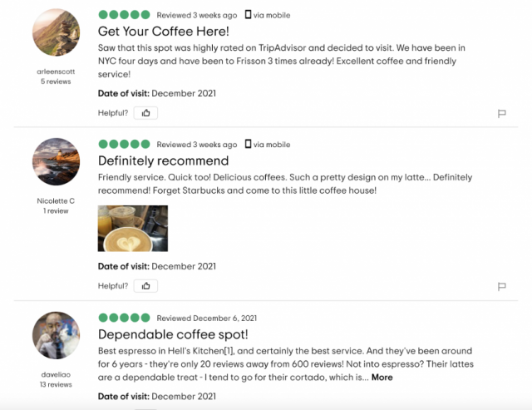Screen dimensions: 532x410
Task: Click the daveliao username
Action: [x=56, y=374]
